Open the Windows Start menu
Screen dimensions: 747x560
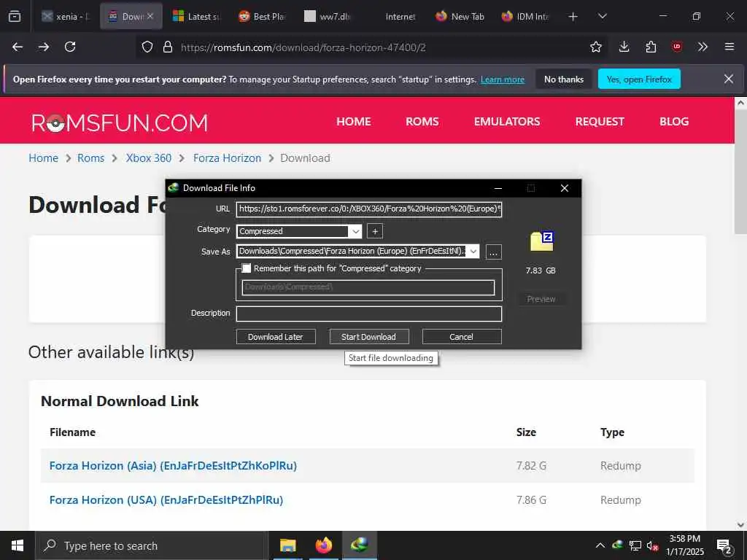[x=18, y=545]
